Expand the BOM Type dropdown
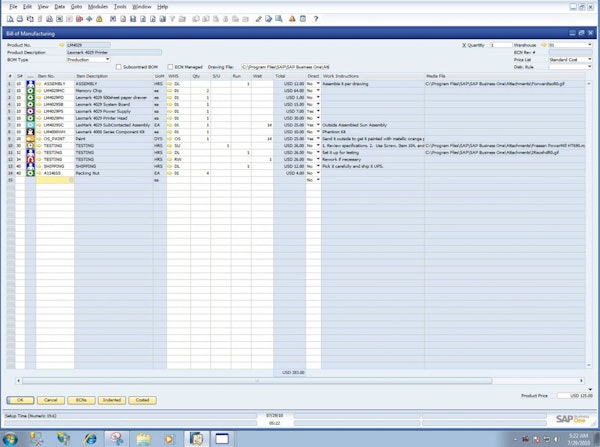This screenshot has height=447, width=600. 109,59
